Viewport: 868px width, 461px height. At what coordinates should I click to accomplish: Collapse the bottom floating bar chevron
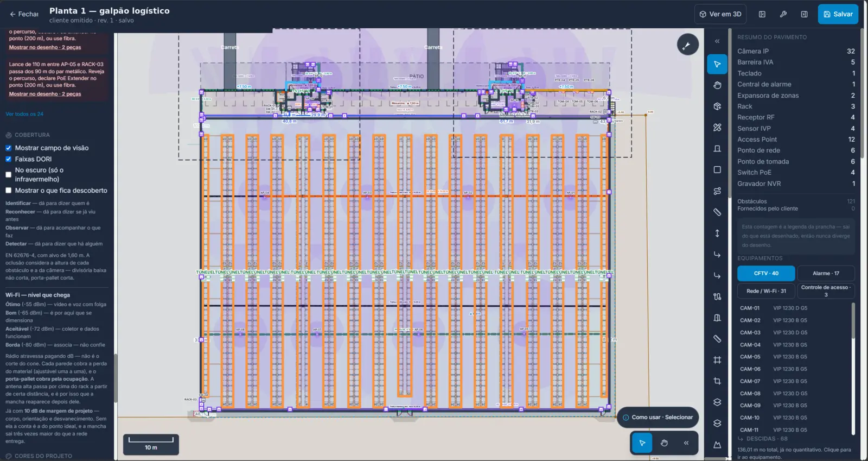[x=686, y=443]
